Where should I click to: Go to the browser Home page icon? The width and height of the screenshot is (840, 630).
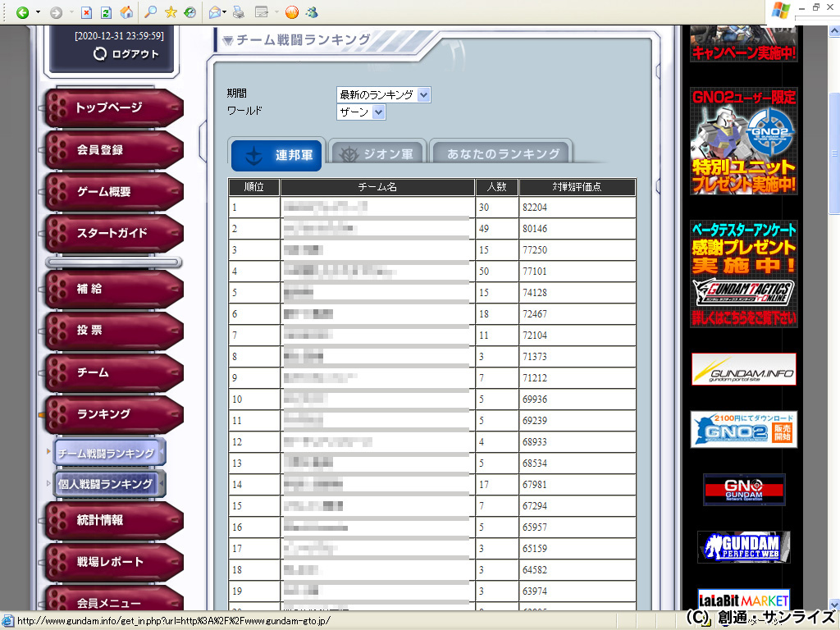[x=126, y=11]
